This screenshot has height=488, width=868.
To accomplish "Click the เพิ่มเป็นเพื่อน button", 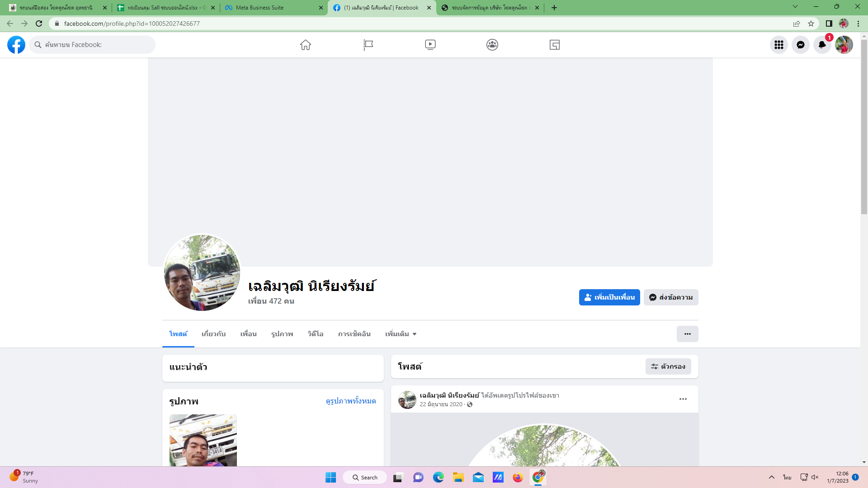I will (609, 297).
